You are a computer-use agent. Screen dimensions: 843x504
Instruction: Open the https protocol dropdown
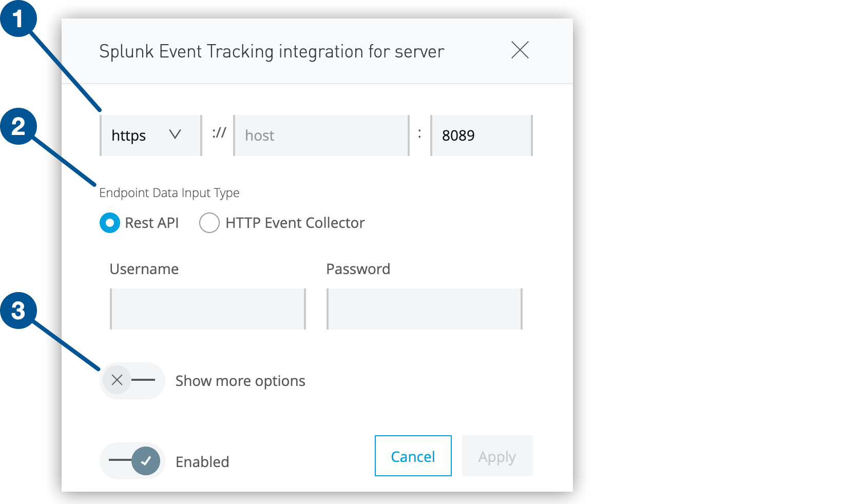tap(150, 135)
